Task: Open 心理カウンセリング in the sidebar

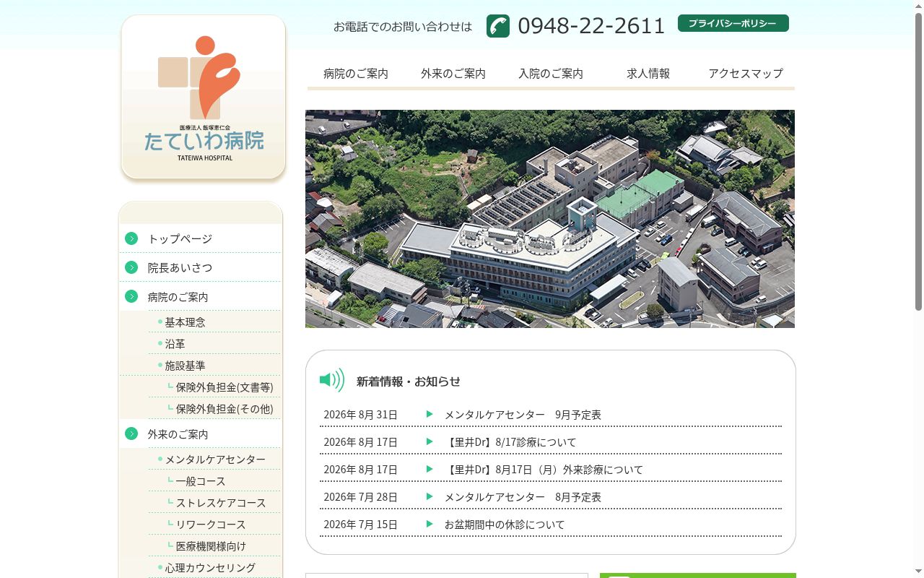Action: tap(210, 568)
